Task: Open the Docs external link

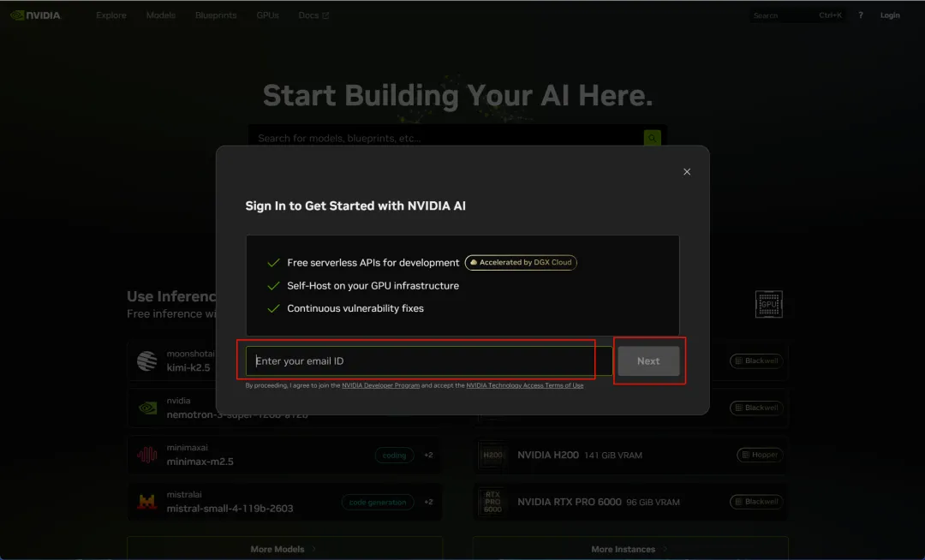Action: coord(313,15)
